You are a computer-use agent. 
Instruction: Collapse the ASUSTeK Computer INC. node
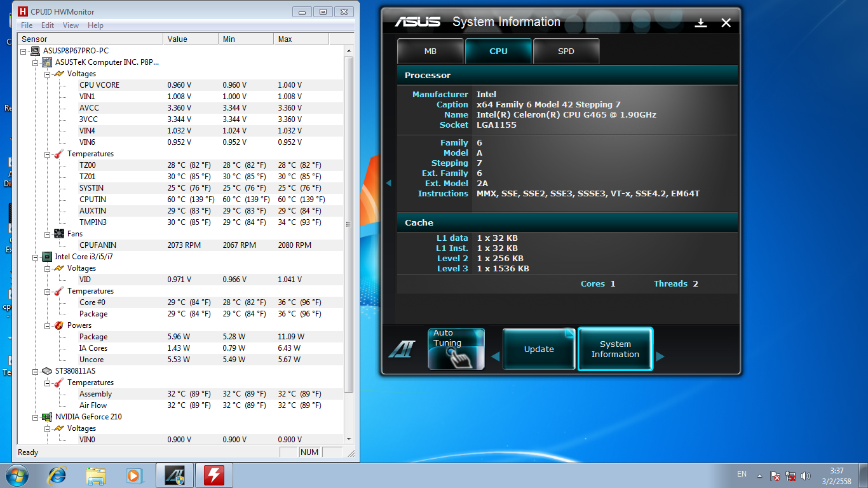[x=36, y=62]
